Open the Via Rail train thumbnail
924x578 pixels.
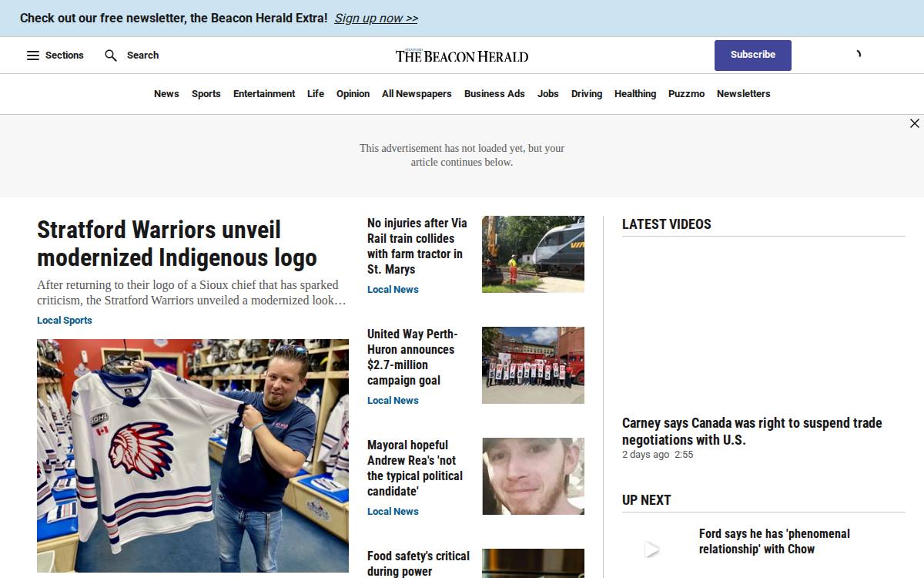pos(533,254)
